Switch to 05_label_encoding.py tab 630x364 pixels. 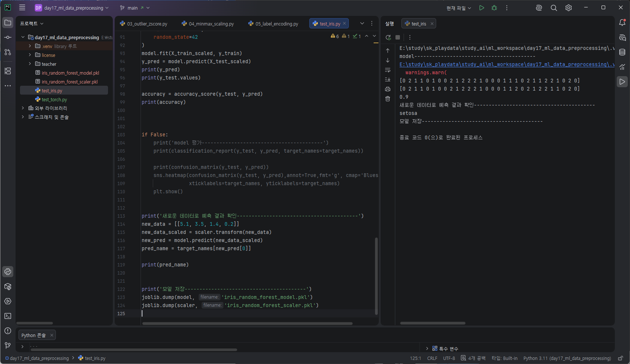click(x=273, y=24)
